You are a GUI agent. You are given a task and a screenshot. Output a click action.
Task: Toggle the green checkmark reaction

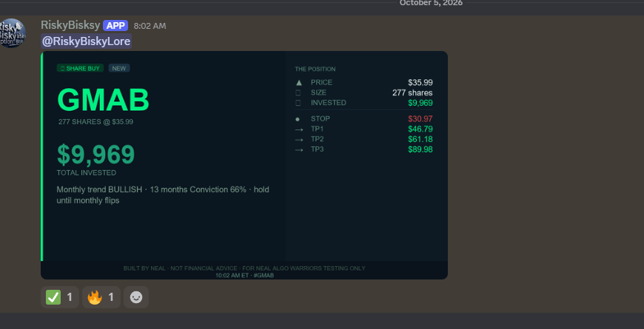(x=60, y=297)
